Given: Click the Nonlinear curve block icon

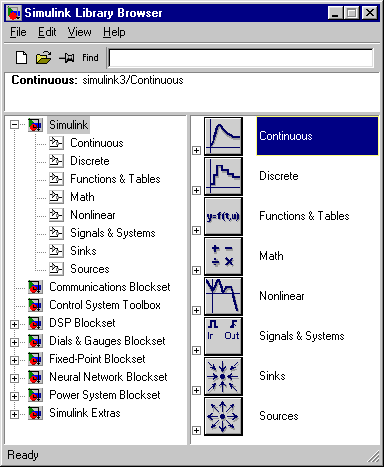Looking at the screenshot, I should tap(223, 296).
